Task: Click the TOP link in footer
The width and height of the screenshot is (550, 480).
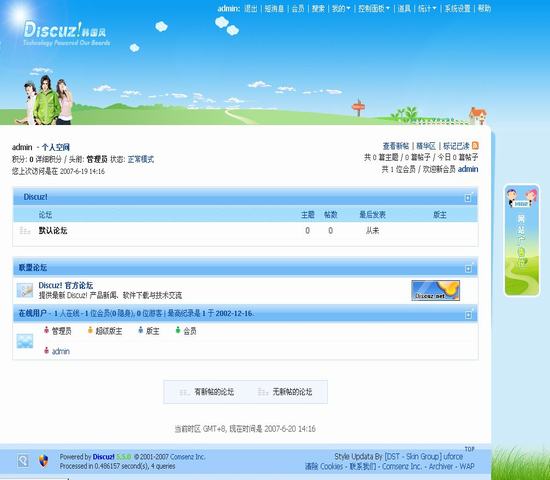Action: tap(469, 449)
